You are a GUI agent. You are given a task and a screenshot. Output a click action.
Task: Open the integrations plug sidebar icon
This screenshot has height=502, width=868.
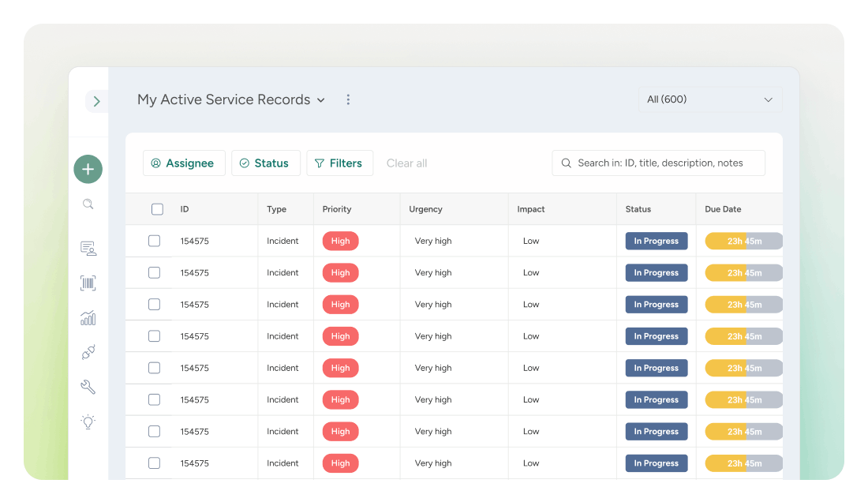(88, 353)
